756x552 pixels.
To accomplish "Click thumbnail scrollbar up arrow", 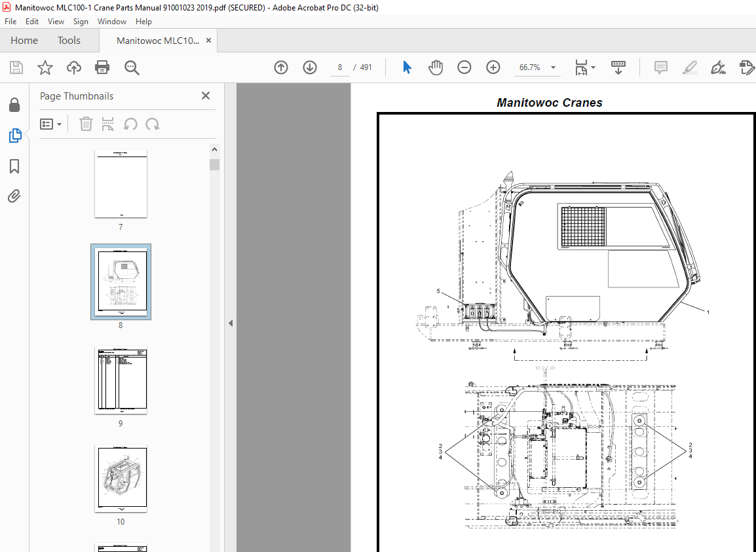I will pyautogui.click(x=215, y=149).
